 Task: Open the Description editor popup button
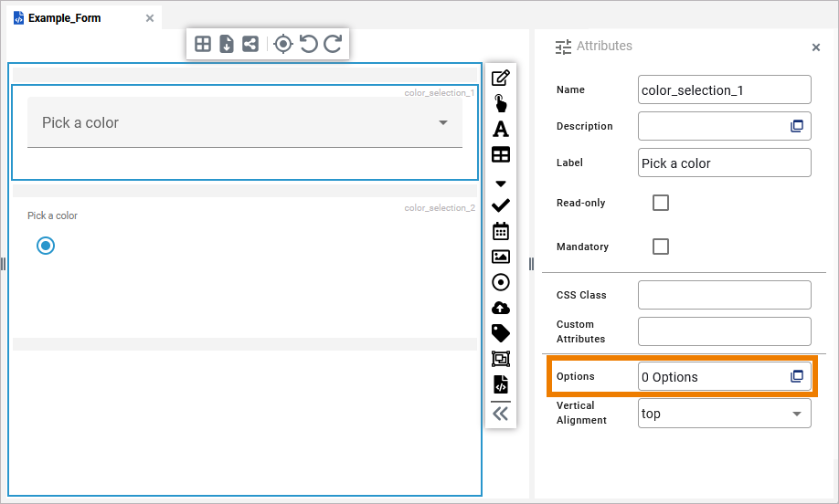point(796,126)
